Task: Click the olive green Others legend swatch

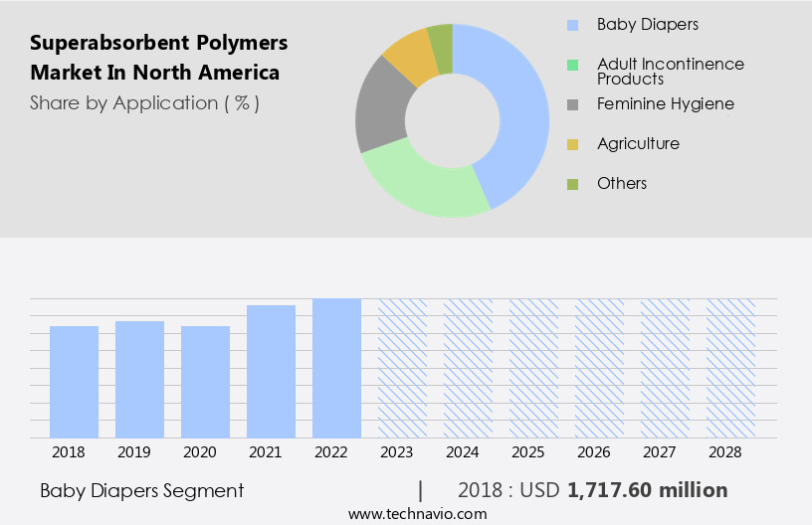Action: [x=572, y=184]
